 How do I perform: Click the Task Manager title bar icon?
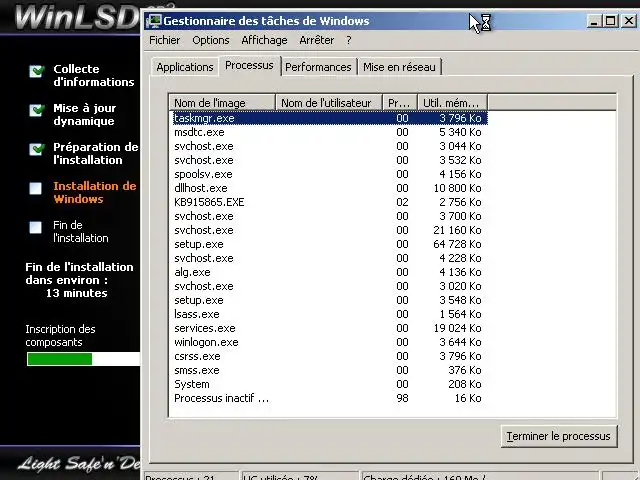(x=154, y=21)
